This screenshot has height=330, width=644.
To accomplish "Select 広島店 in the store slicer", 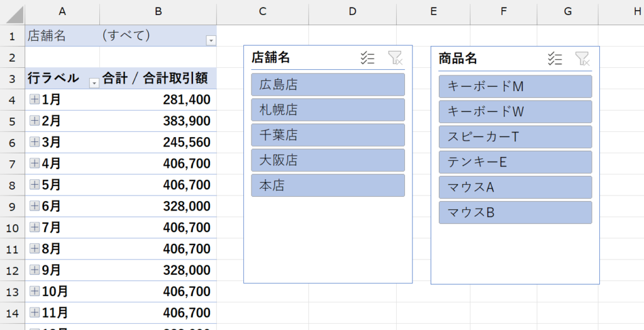I will 328,85.
